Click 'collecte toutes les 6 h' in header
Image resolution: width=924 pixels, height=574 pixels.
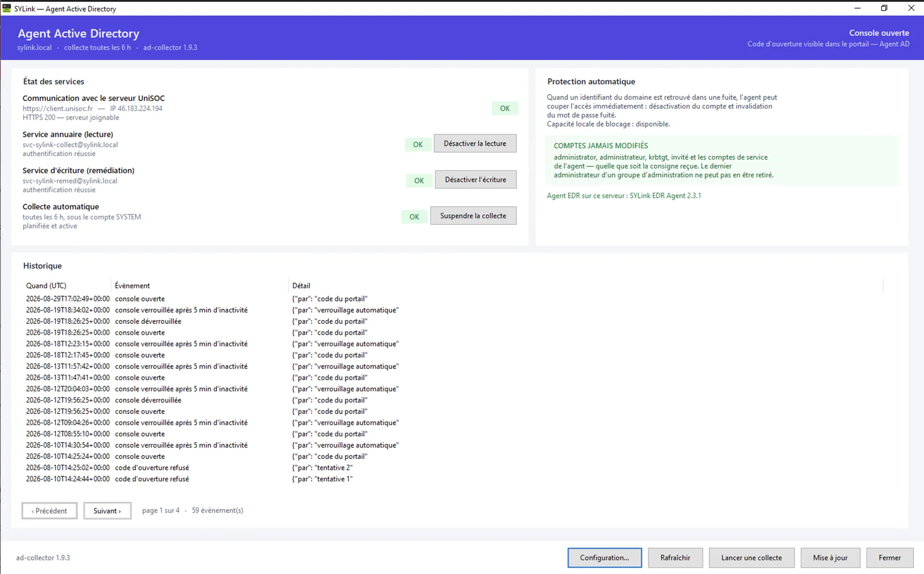97,48
